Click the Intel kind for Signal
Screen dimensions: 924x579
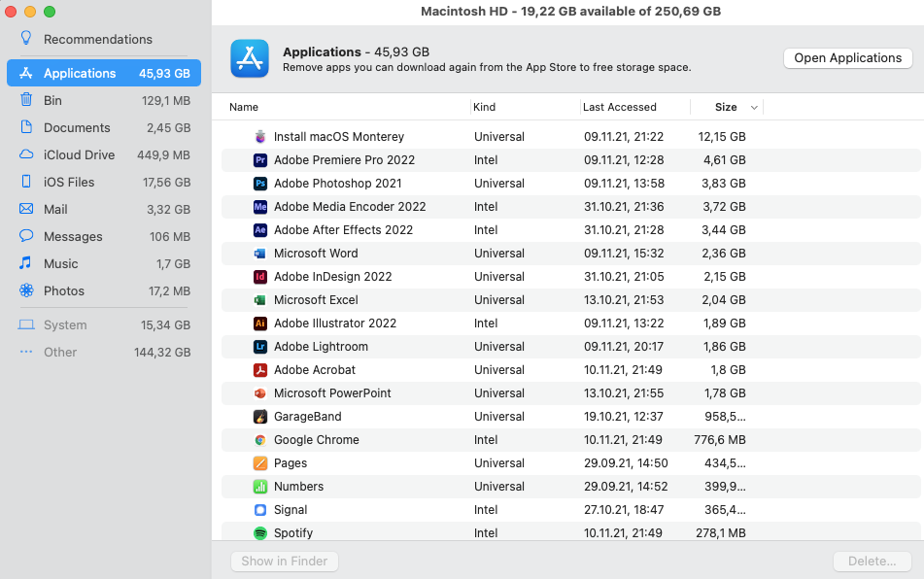[486, 510]
